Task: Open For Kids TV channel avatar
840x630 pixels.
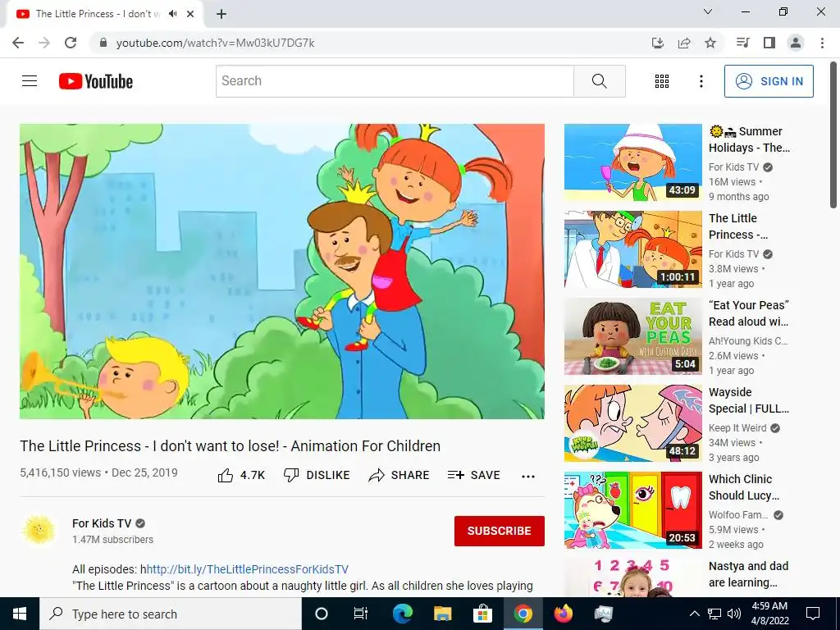Action: [x=39, y=531]
